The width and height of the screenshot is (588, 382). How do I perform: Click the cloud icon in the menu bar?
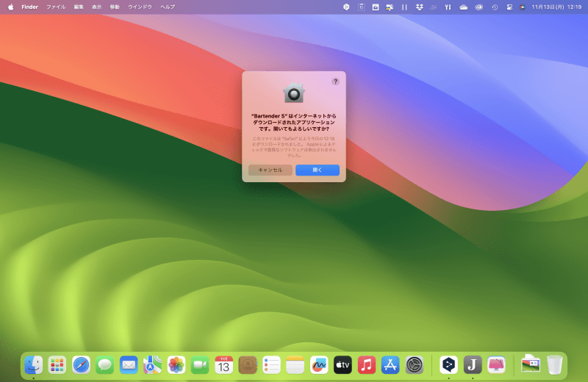click(464, 7)
